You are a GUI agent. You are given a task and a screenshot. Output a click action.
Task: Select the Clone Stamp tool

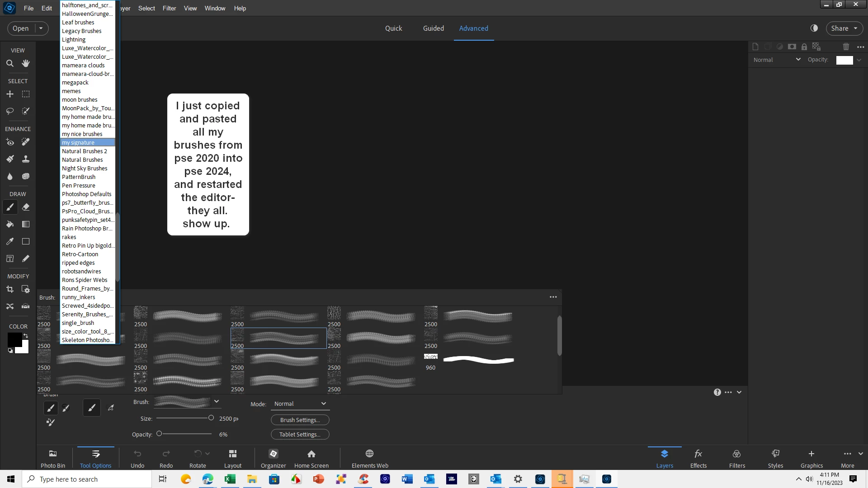26,159
